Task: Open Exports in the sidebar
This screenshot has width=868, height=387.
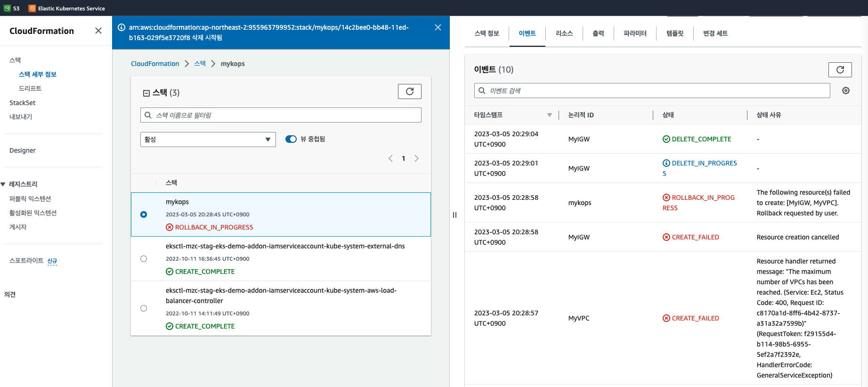Action: pos(21,117)
